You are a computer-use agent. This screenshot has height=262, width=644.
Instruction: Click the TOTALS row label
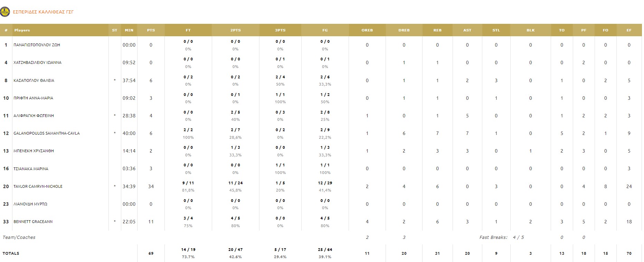pos(11,253)
